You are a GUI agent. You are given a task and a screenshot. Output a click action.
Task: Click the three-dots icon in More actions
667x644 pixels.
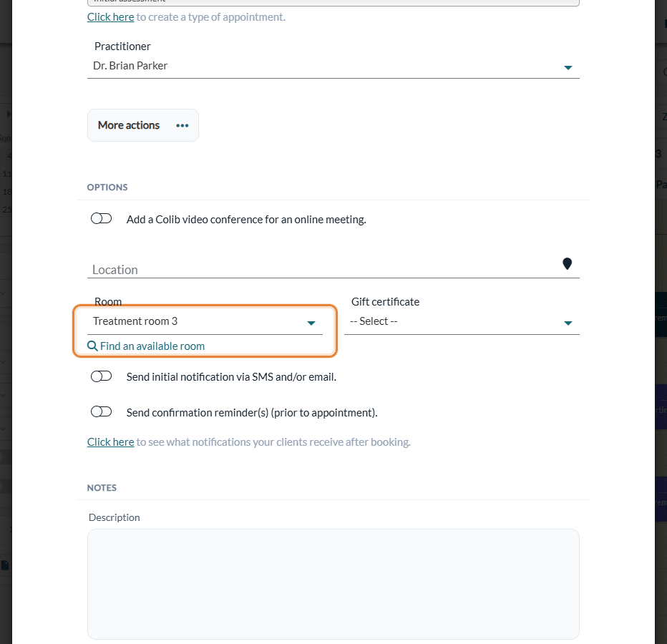pyautogui.click(x=182, y=125)
